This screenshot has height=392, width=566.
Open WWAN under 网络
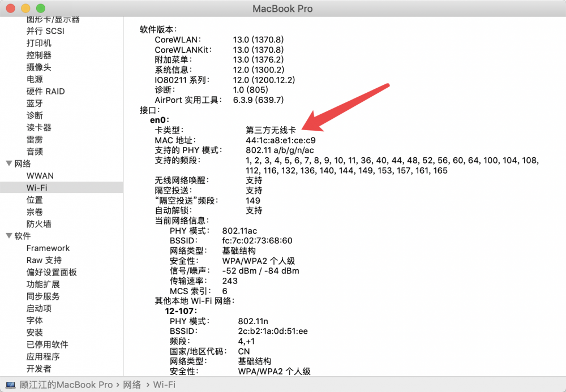point(40,175)
